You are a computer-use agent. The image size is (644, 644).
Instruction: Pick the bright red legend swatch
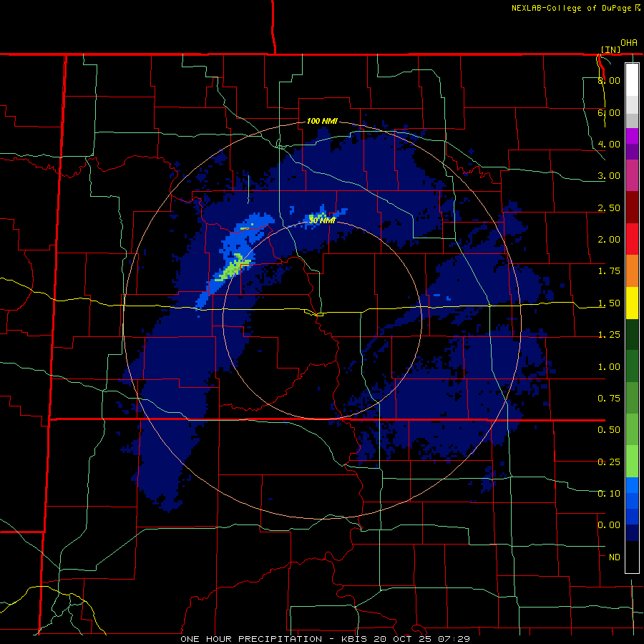click(632, 239)
